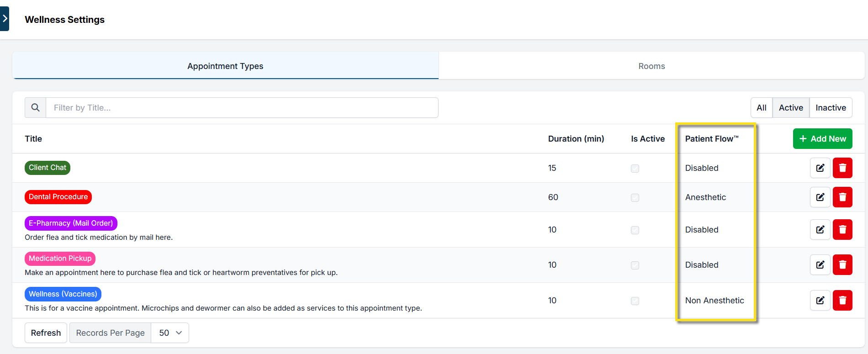Delete the Medication Pickup entry
Viewport: 868px width, 354px height.
pyautogui.click(x=842, y=264)
